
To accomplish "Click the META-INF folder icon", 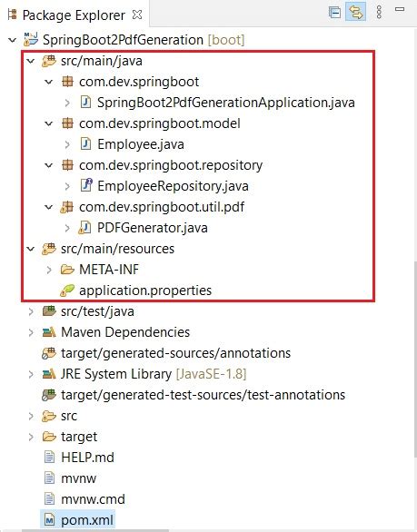I will (x=67, y=270).
